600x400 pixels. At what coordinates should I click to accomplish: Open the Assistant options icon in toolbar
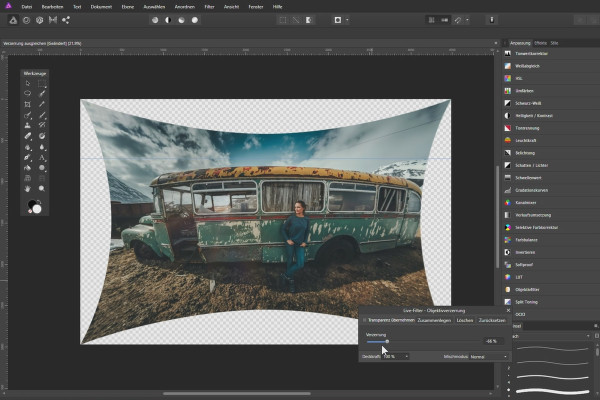pos(492,20)
